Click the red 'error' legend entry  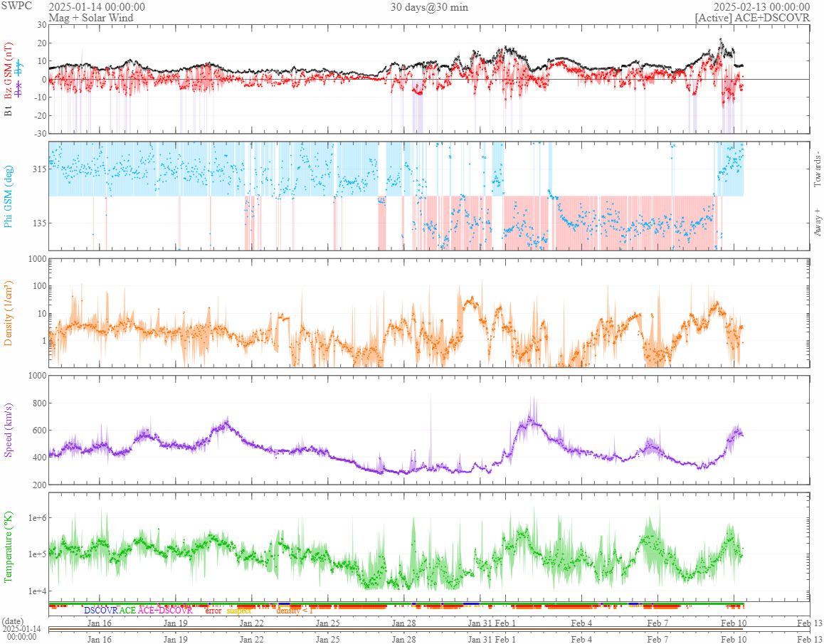tap(213, 611)
